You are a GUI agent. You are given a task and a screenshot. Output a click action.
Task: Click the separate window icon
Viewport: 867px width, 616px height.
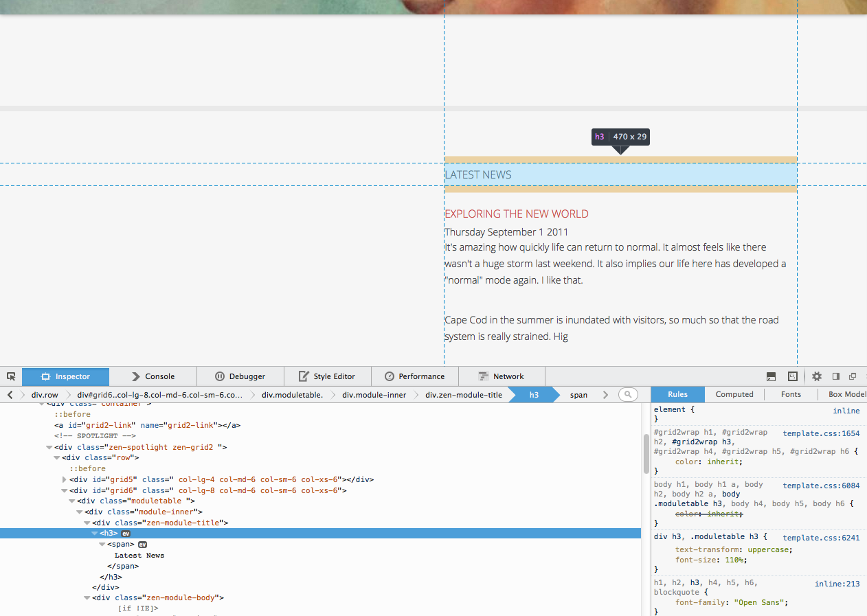(853, 376)
